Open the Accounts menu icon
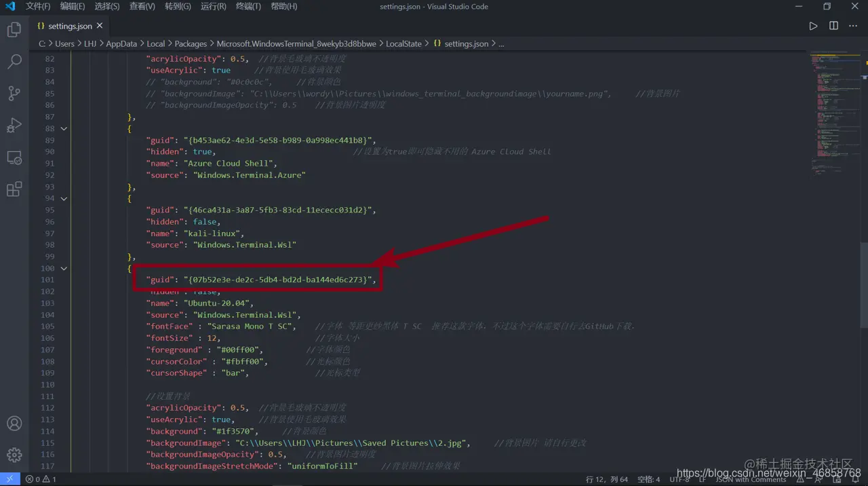Screen dimensions: 868x486 (x=14, y=424)
